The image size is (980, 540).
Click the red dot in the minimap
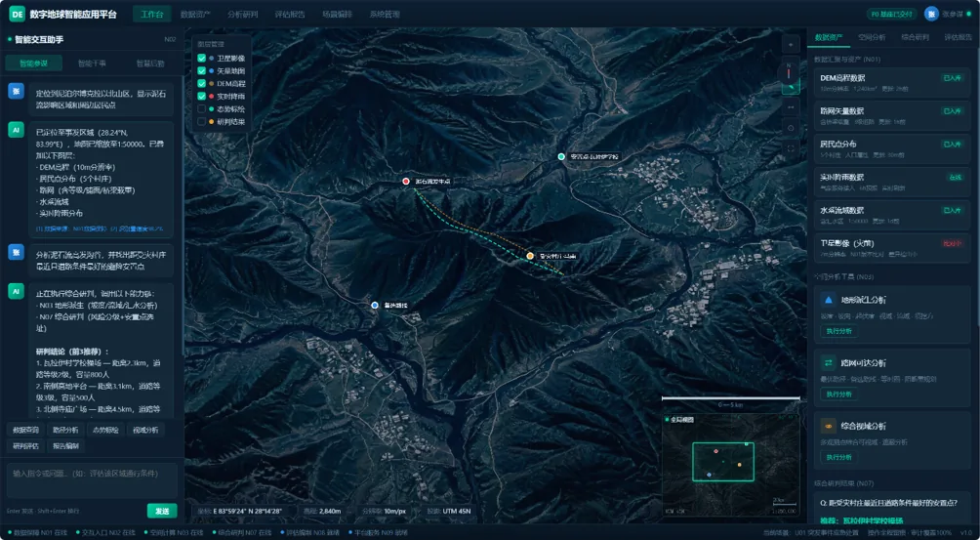pyautogui.click(x=716, y=450)
